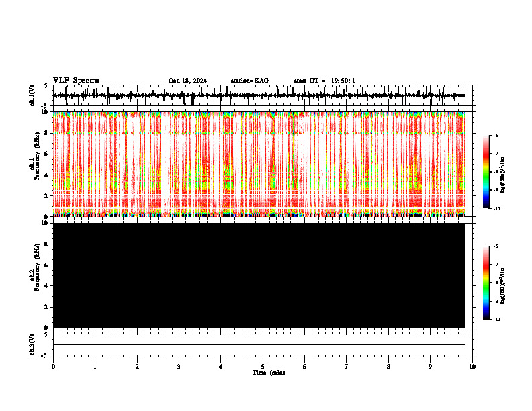
Task: Click time tick label '0' on the bottom axis
Action: coord(53,367)
